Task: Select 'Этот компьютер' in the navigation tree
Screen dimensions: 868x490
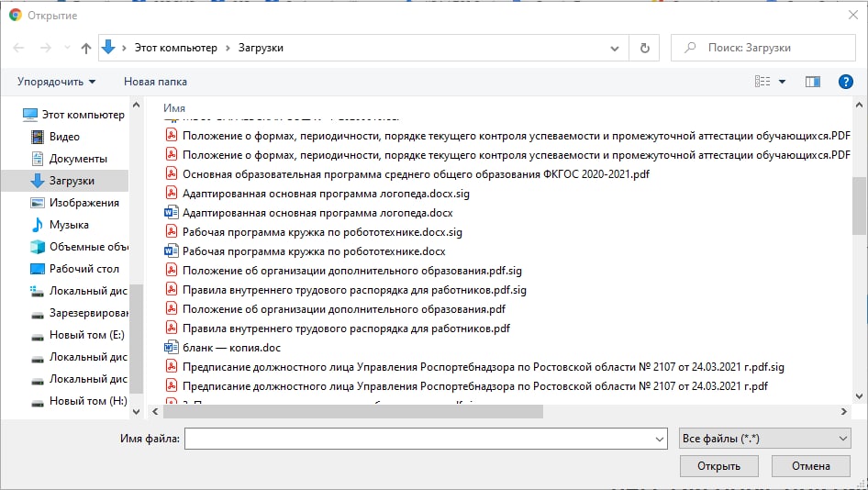Action: pyautogui.click(x=73, y=115)
